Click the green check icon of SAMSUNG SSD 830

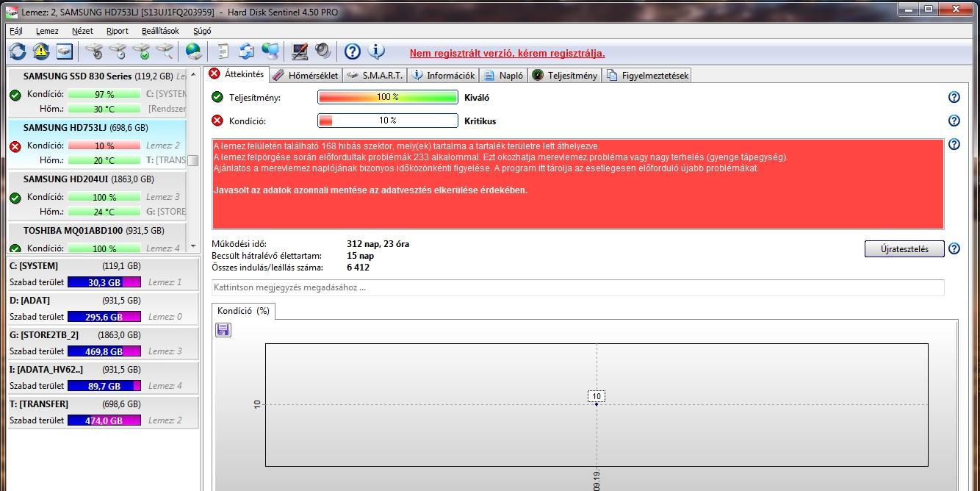click(x=15, y=95)
